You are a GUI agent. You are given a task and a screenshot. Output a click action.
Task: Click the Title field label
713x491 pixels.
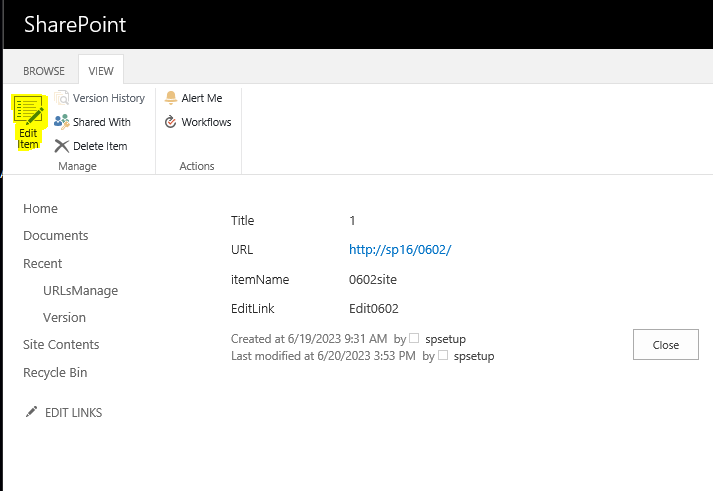242,221
